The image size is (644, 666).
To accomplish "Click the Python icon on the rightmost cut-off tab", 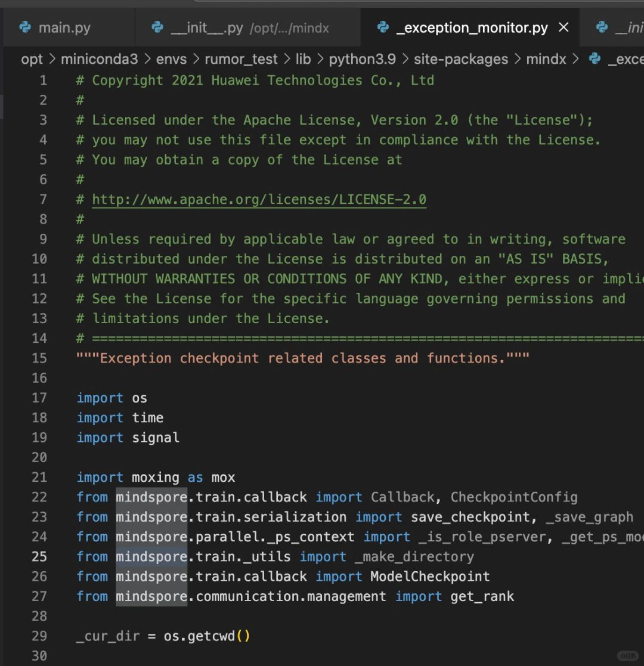I will pyautogui.click(x=602, y=27).
